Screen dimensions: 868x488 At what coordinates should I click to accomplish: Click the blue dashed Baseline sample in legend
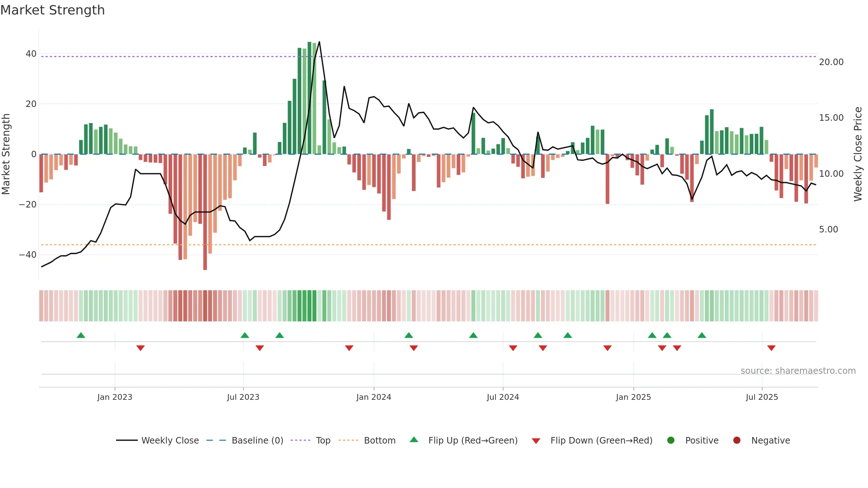click(216, 440)
